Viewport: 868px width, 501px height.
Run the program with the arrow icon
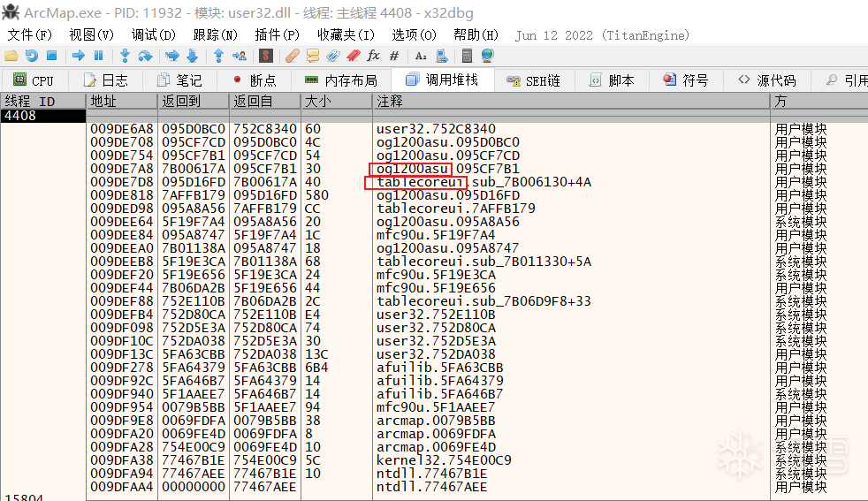tap(78, 56)
